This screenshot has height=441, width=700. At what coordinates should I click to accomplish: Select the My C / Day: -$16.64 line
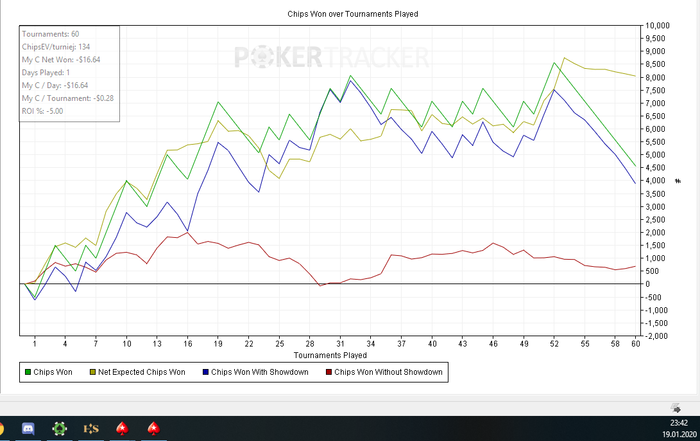point(55,85)
